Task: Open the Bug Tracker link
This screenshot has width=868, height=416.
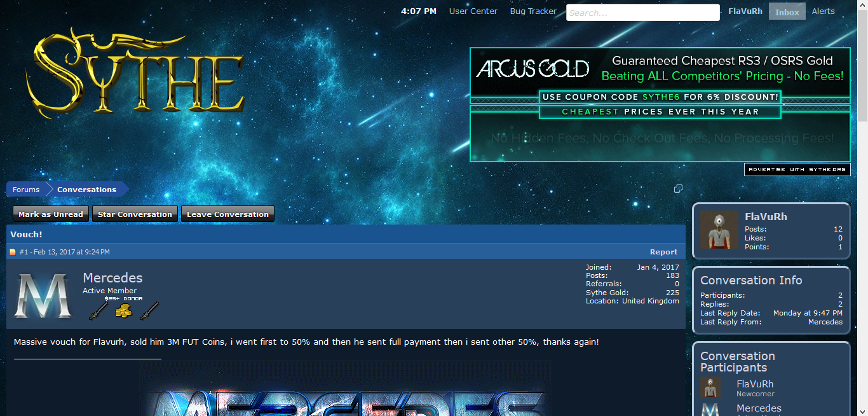Action: 533,11
